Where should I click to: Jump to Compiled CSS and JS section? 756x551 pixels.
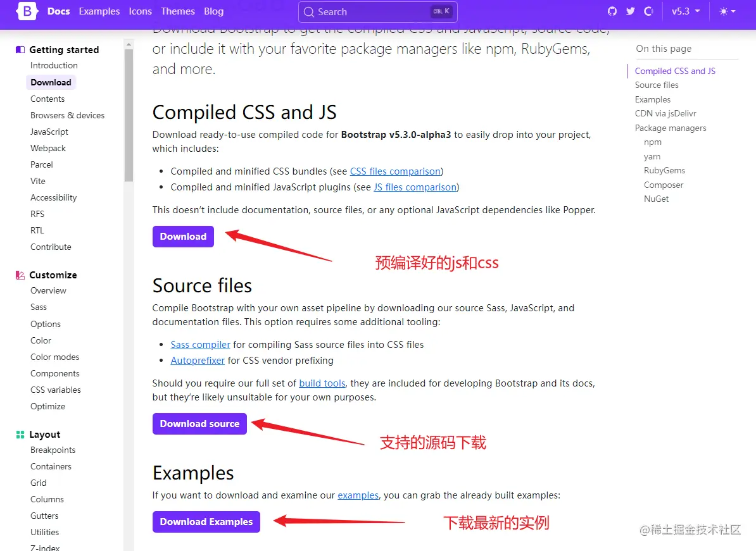[675, 71]
